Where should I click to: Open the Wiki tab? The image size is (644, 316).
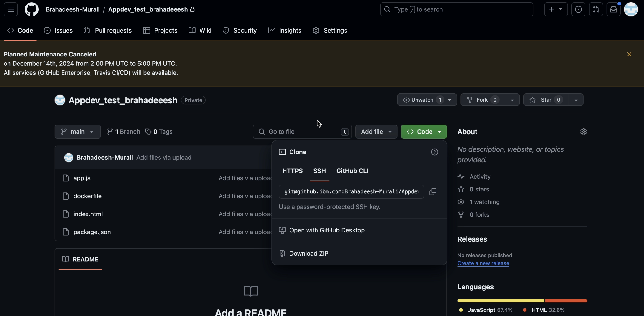click(x=200, y=30)
